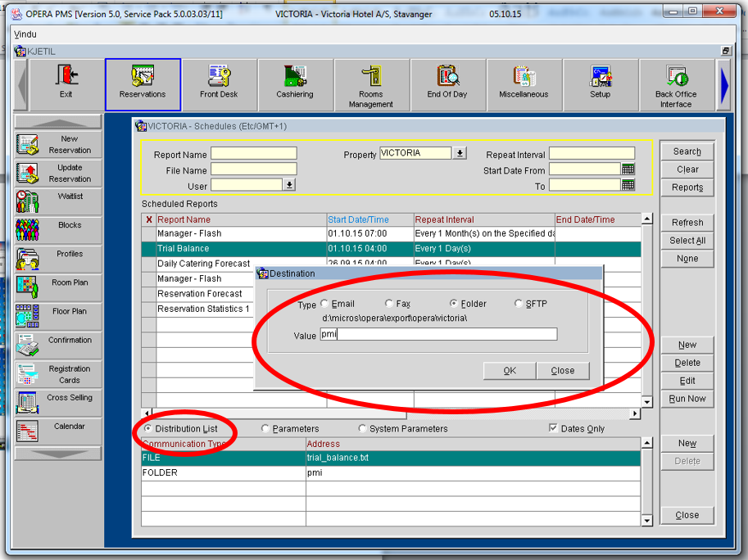Image resolution: width=748 pixels, height=560 pixels.
Task: Select the Distribution List radio option
Action: point(148,428)
